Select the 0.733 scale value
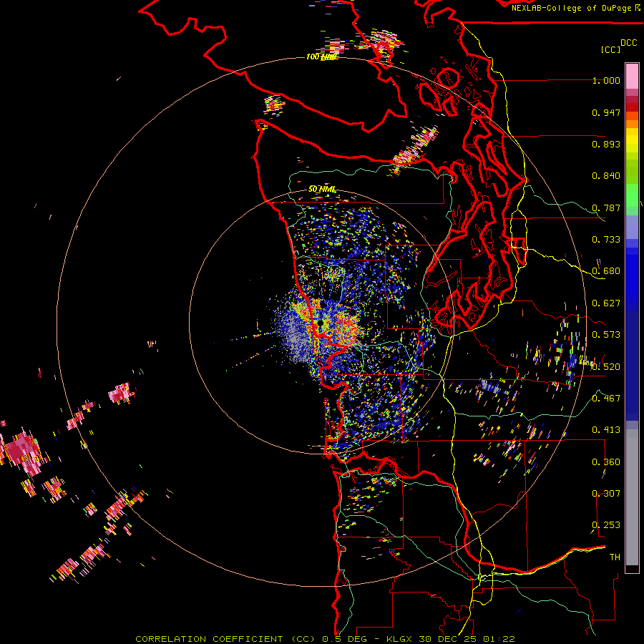Screen dimensions: 644x644 (606, 240)
